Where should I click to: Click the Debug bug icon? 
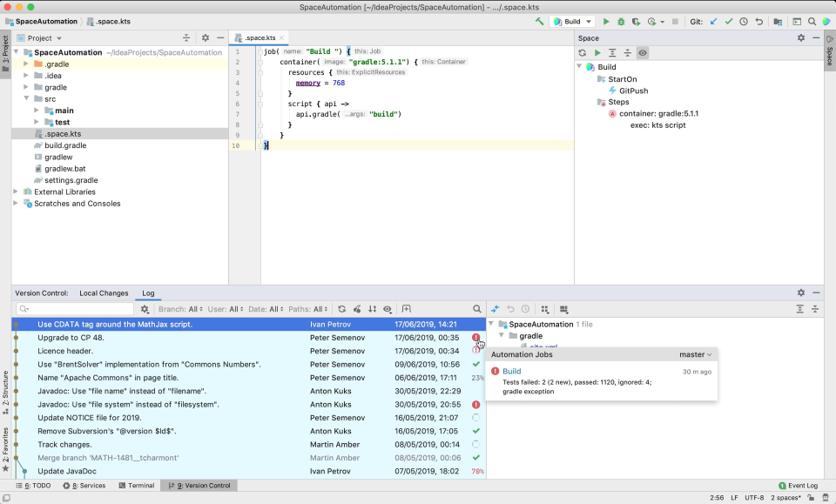[621, 21]
